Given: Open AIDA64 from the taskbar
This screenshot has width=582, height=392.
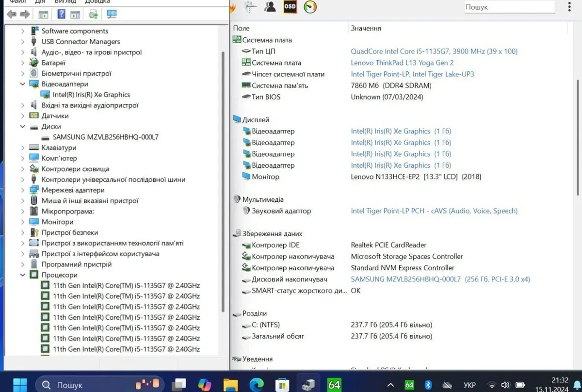Looking at the screenshot, I should click(x=334, y=385).
